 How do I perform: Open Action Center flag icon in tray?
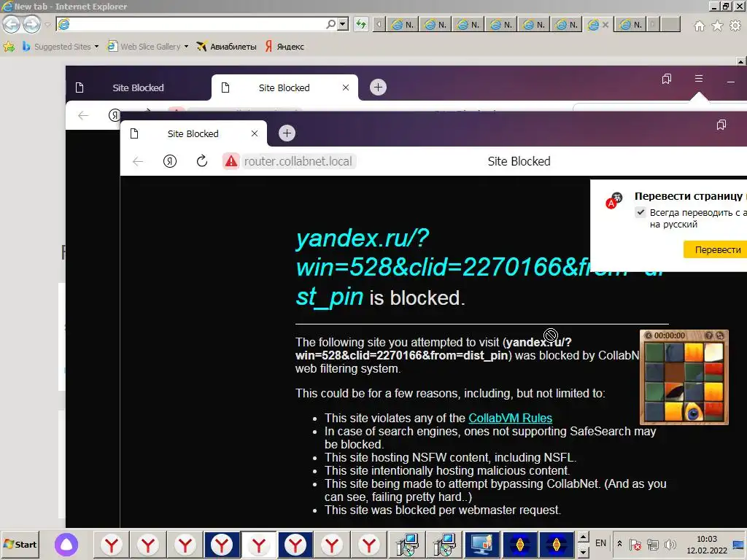(635, 544)
